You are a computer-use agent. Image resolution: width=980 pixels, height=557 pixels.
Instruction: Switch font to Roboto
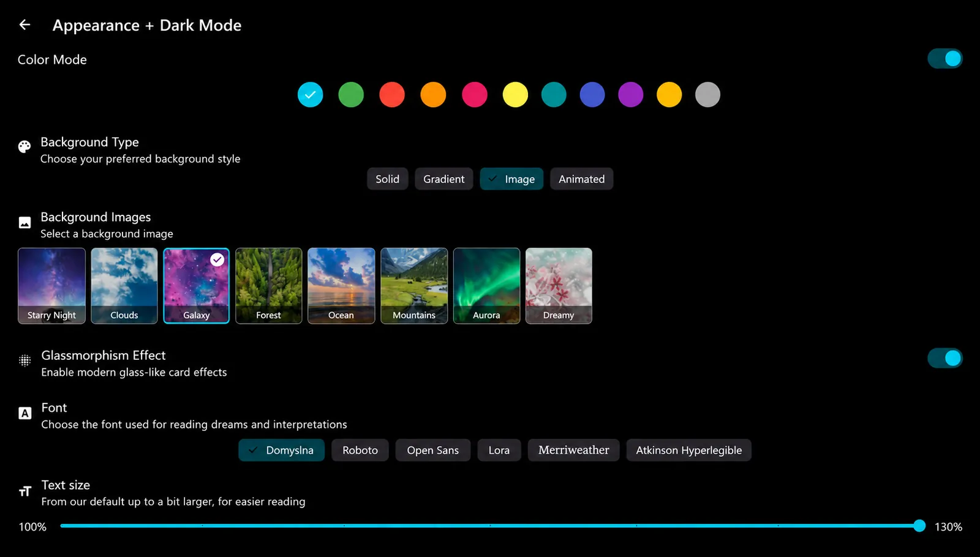[360, 450]
